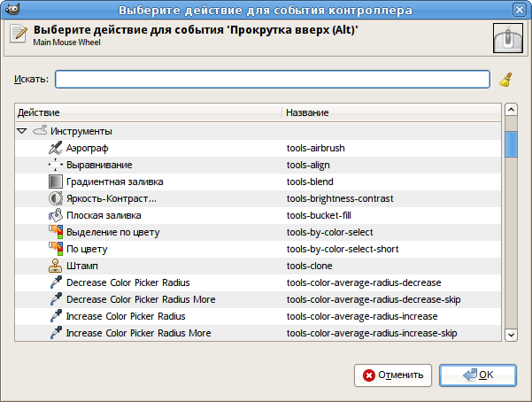Open the window menu via title bar icon

pos(8,11)
